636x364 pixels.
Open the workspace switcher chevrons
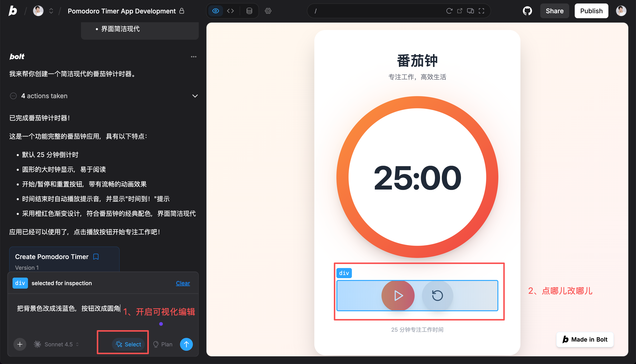coord(51,11)
